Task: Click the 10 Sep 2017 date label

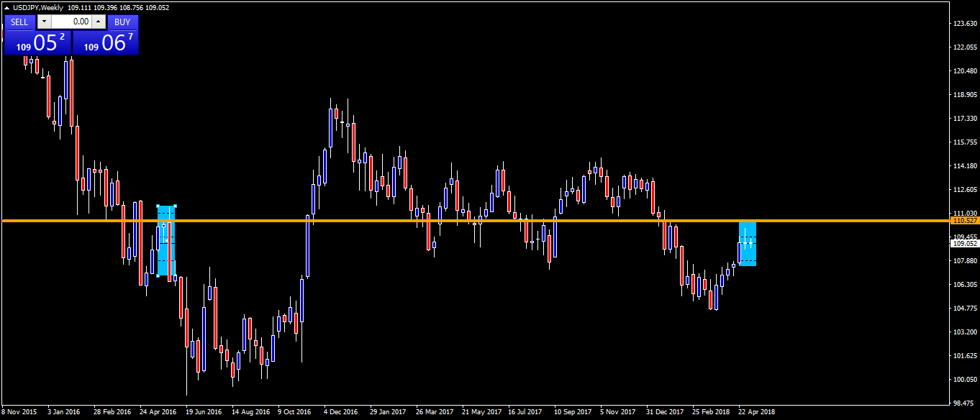Action: coord(573,413)
